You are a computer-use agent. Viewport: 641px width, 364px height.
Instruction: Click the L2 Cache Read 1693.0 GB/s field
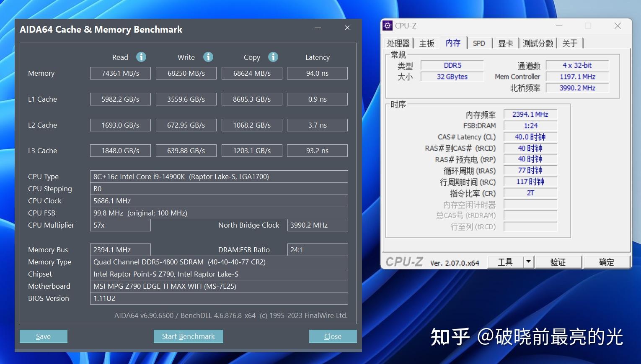point(120,125)
